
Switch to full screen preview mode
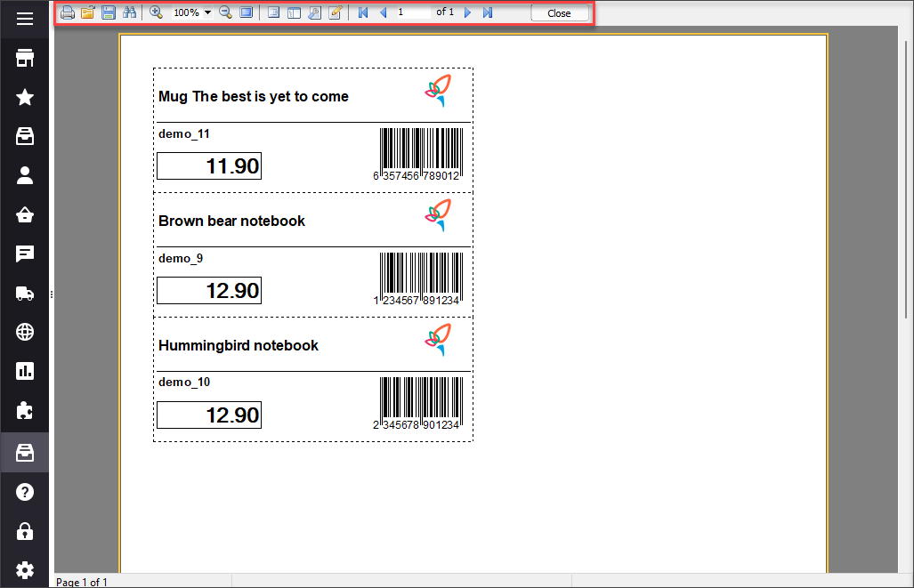pyautogui.click(x=247, y=12)
